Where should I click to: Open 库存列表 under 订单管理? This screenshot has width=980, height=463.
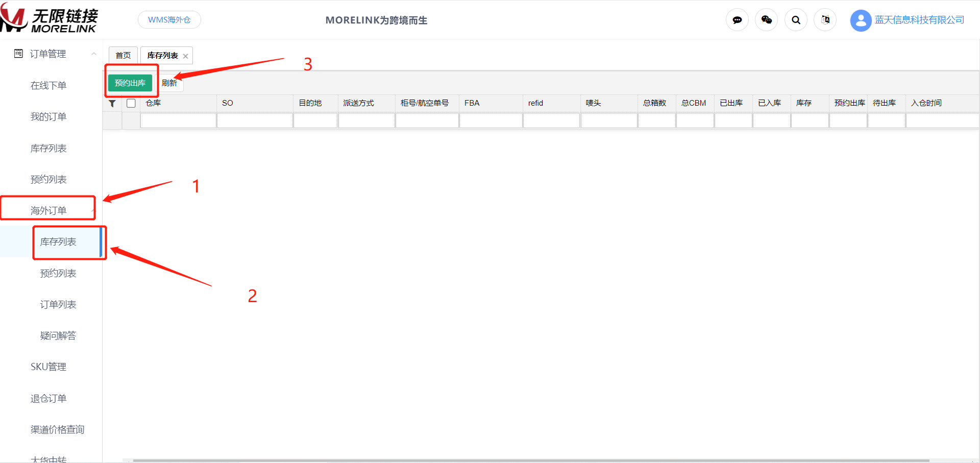pyautogui.click(x=48, y=148)
